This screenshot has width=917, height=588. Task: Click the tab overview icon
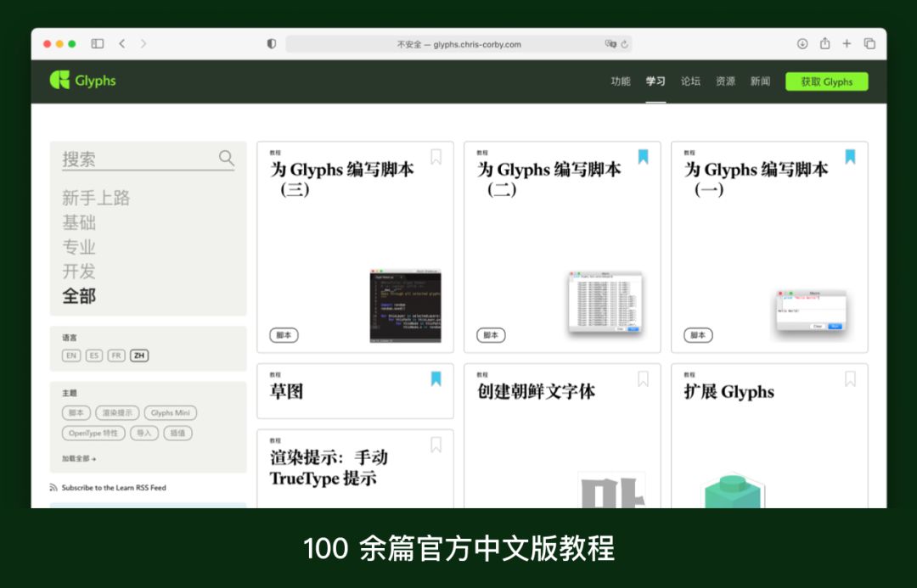pos(868,43)
